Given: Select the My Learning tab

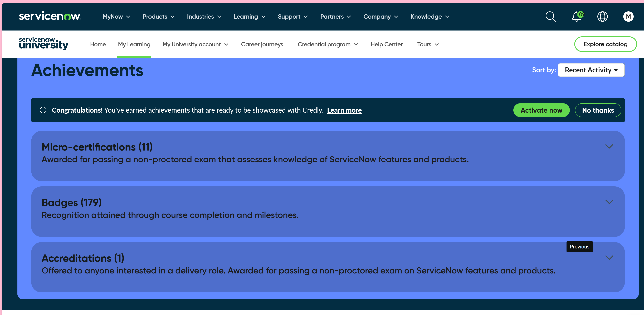Looking at the screenshot, I should coord(134,44).
